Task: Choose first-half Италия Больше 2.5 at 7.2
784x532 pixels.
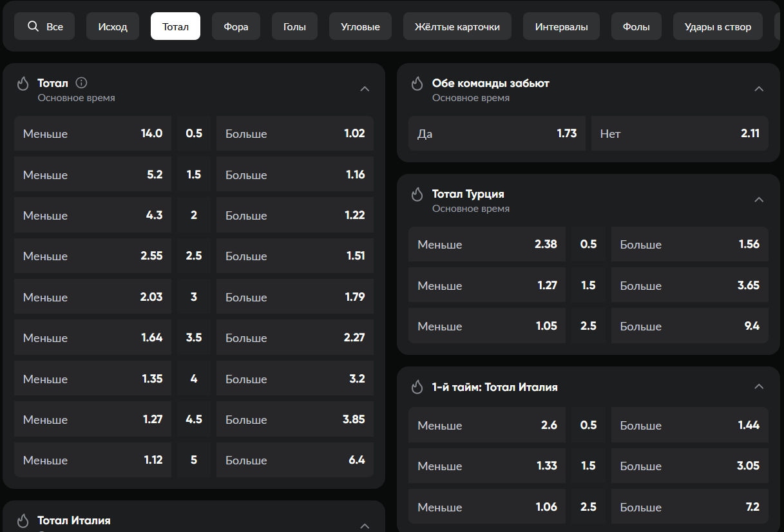Action: pyautogui.click(x=690, y=507)
